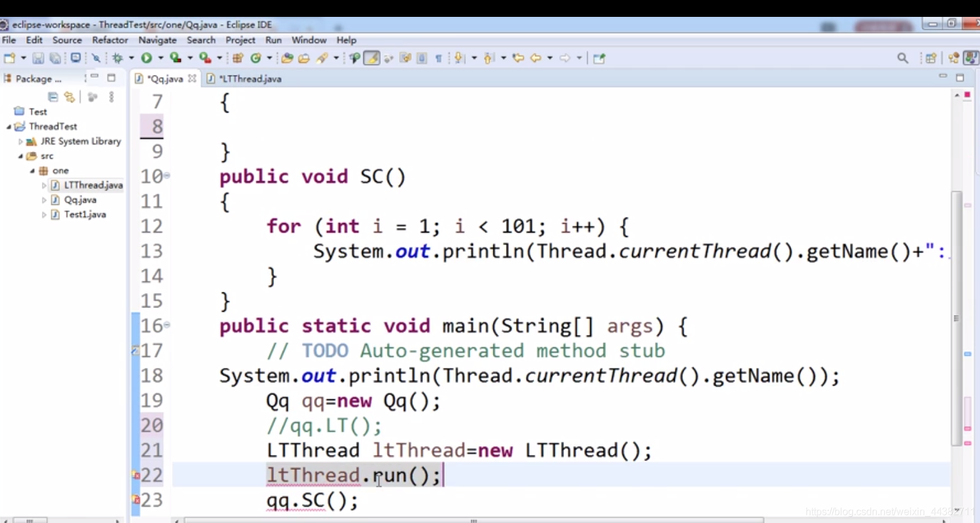The image size is (980, 523).
Task: Open the Help menu
Action: (x=346, y=40)
